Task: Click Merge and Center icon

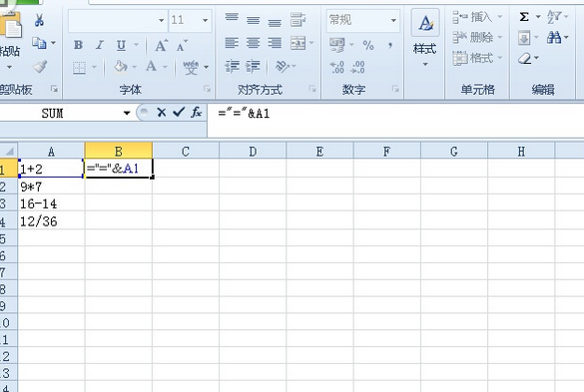Action: [x=297, y=43]
